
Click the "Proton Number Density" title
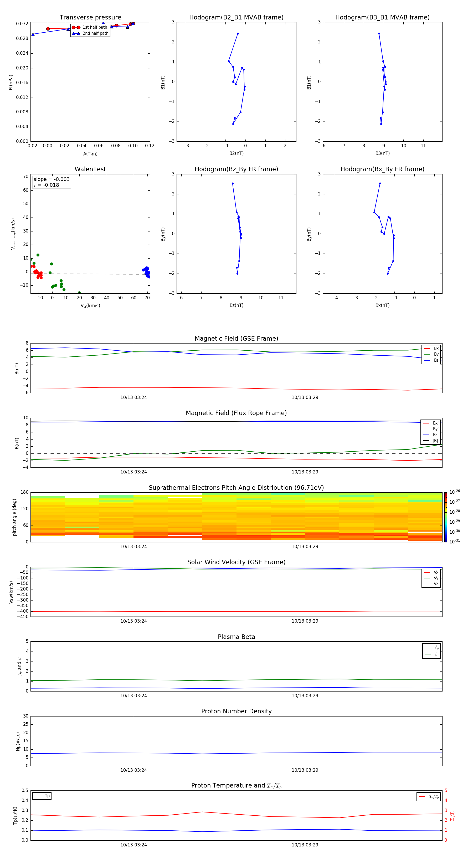(236, 712)
